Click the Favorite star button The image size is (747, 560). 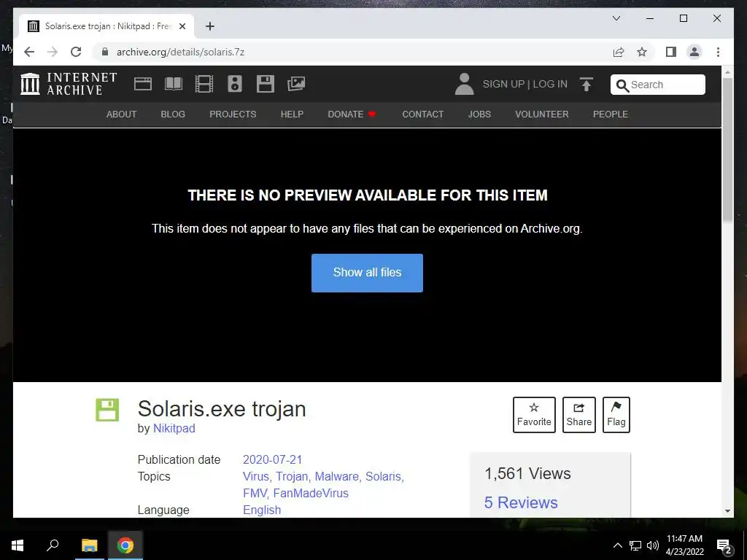click(534, 415)
